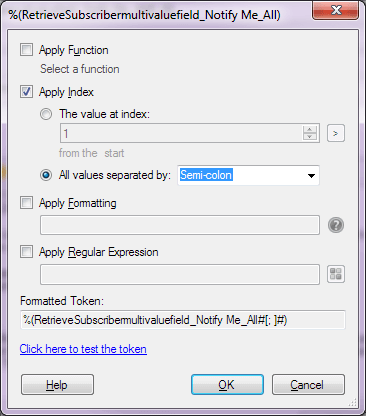Image resolution: width=366 pixels, height=416 pixels.
Task: Click the formatting help question mark icon
Action: tap(336, 225)
